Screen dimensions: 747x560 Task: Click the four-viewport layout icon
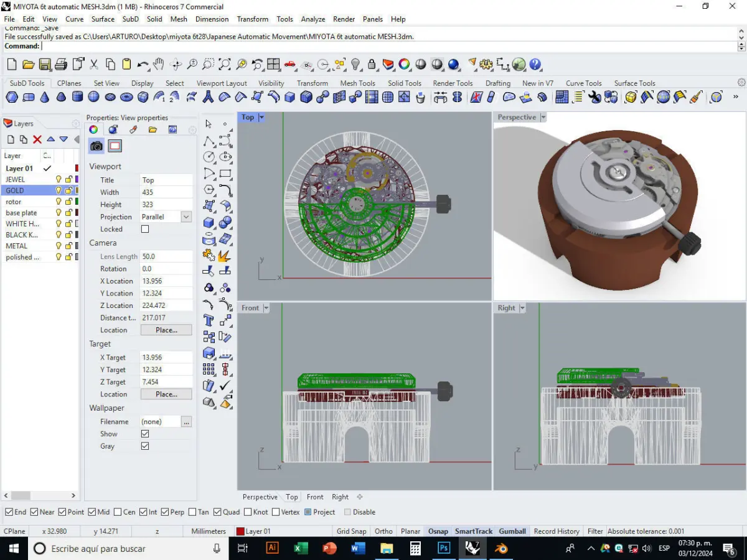273,64
